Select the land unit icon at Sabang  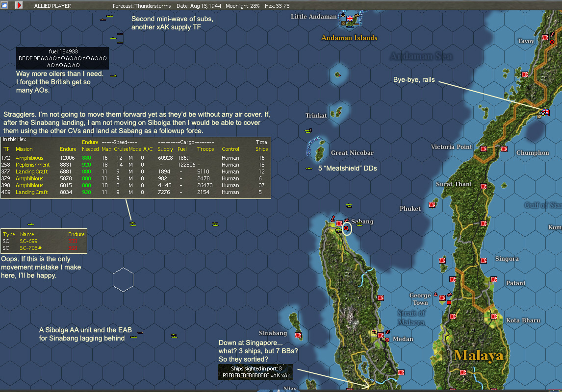346,228
